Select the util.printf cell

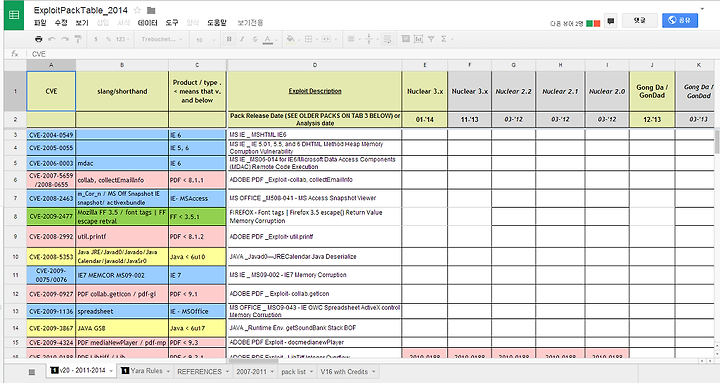coord(122,237)
